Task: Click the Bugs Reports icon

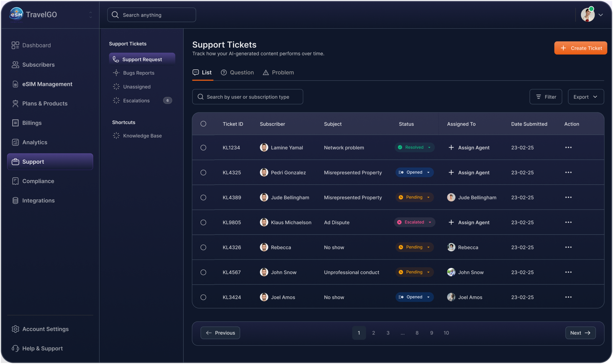Action: [116, 73]
